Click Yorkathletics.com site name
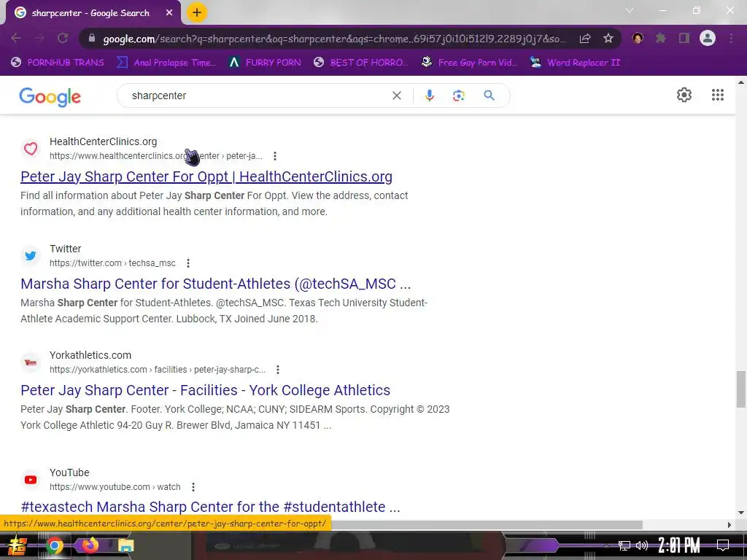Screen dimensions: 747x560 [x=90, y=355]
